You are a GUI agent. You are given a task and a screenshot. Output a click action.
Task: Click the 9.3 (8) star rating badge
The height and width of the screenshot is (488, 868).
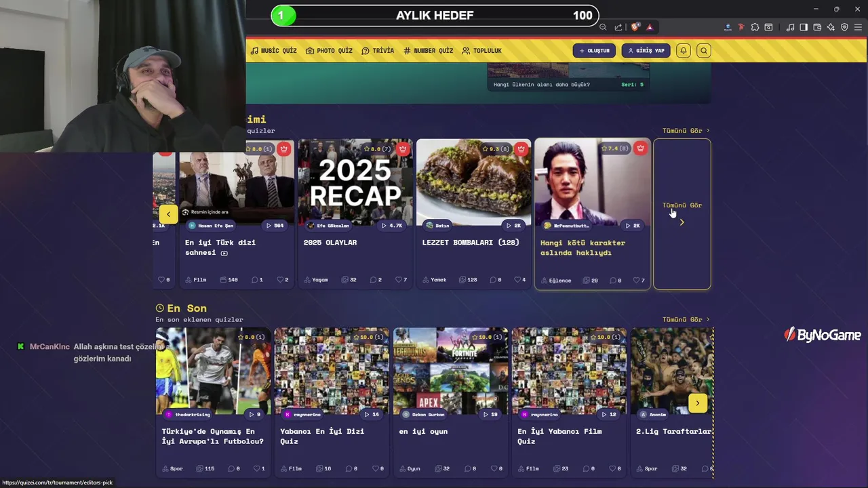(495, 148)
